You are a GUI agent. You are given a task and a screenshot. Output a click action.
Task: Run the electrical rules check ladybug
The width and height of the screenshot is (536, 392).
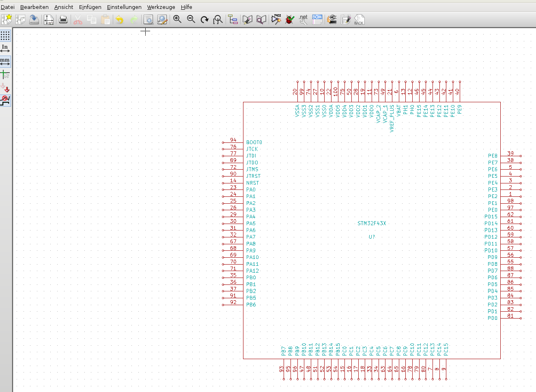tap(290, 19)
